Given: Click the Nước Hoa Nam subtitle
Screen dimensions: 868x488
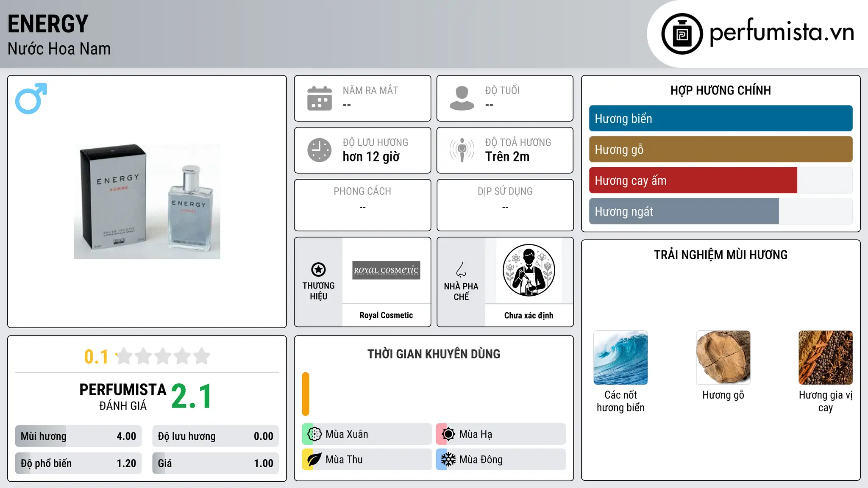Looking at the screenshot, I should [x=59, y=49].
